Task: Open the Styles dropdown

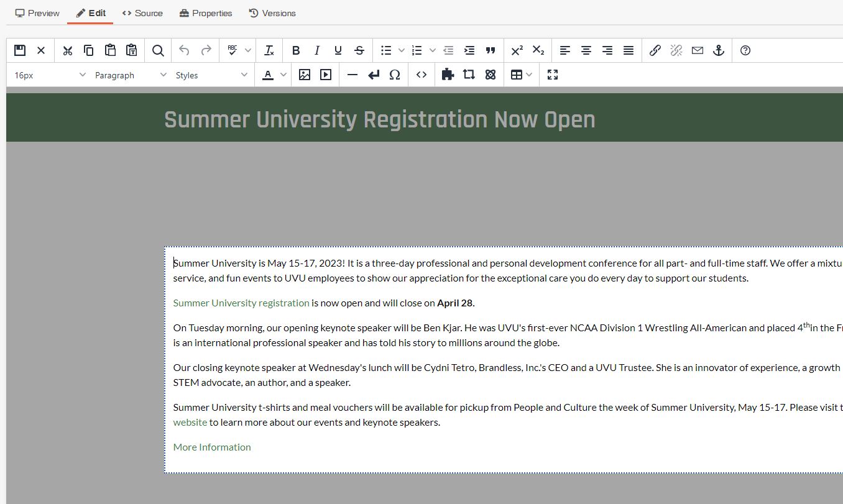Action: (211, 75)
